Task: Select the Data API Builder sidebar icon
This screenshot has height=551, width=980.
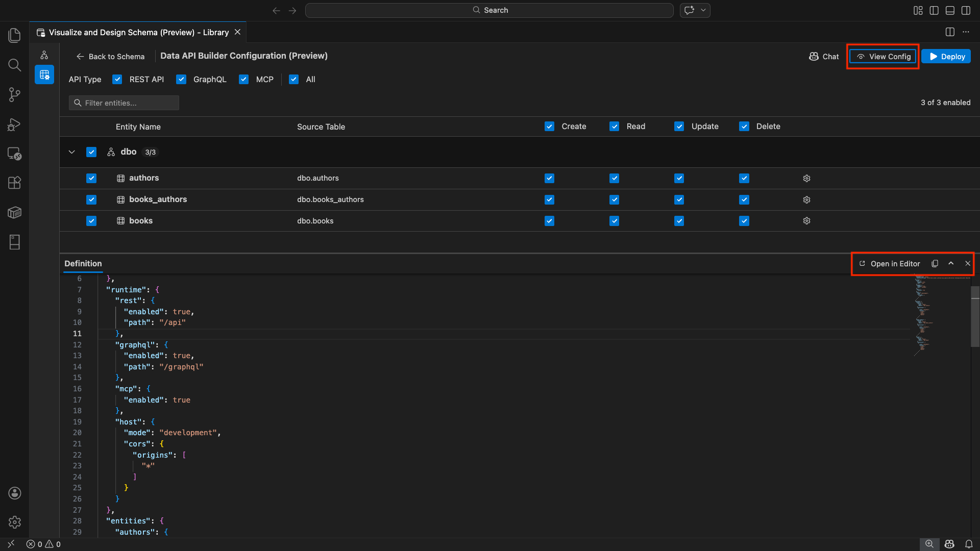Action: tap(44, 75)
